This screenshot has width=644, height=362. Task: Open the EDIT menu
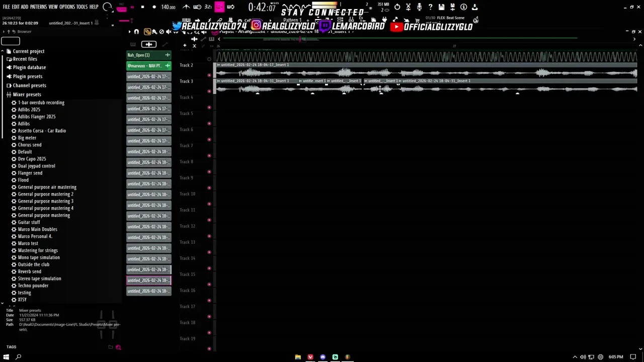pyautogui.click(x=16, y=7)
